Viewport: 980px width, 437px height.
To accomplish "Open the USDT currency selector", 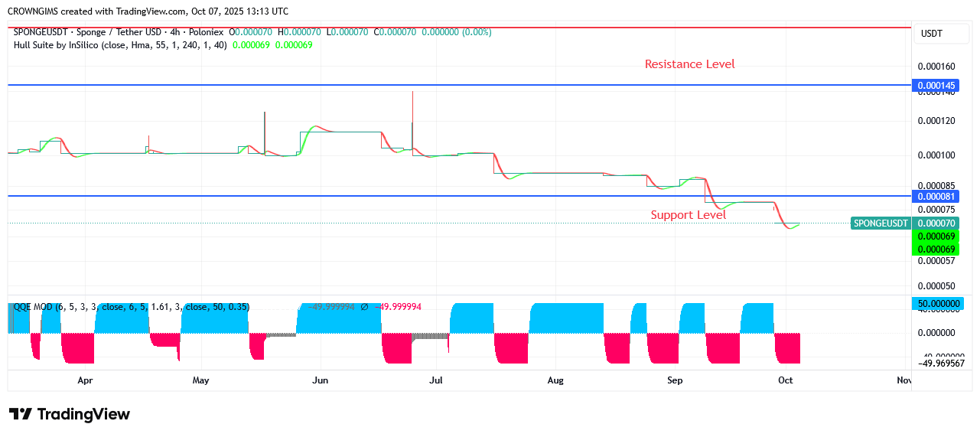I will (931, 34).
